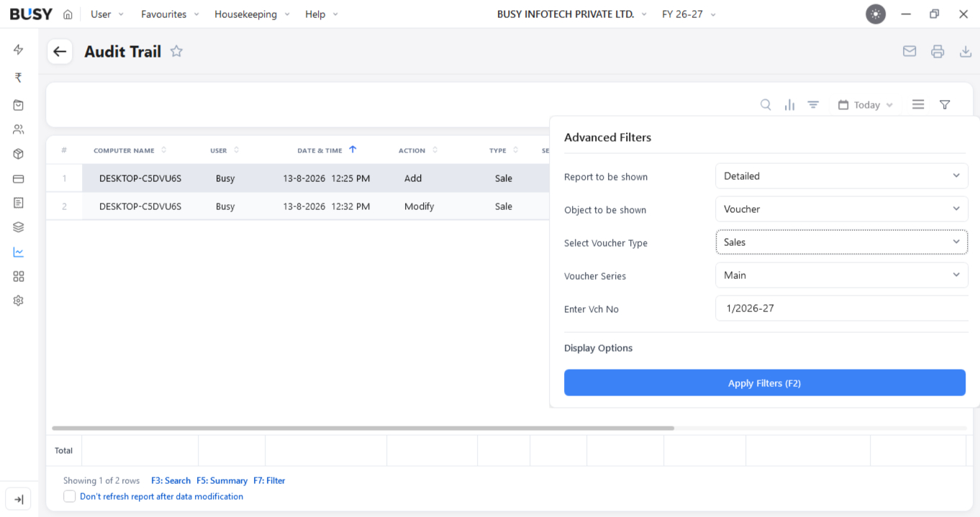Sort by the Action column header
Image resolution: width=980 pixels, height=517 pixels.
pyautogui.click(x=419, y=150)
